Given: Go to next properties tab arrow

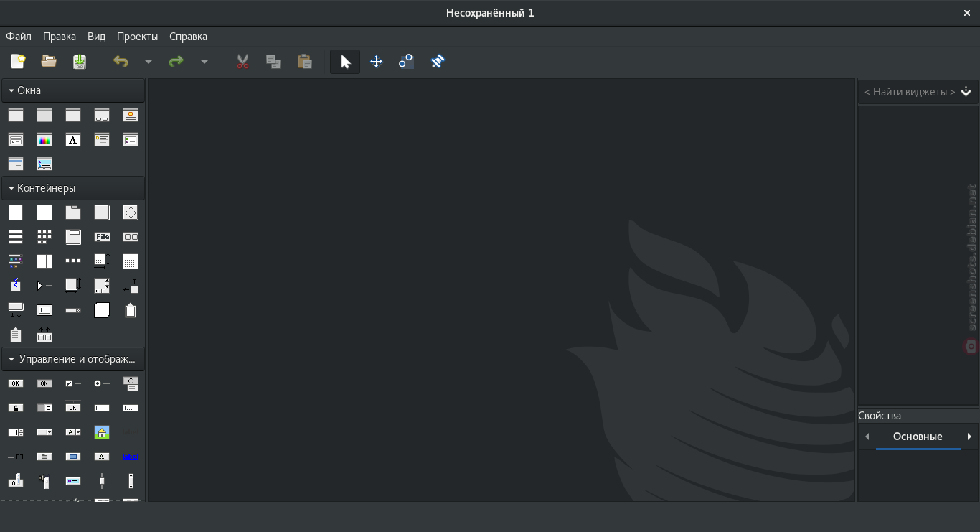Looking at the screenshot, I should point(969,437).
